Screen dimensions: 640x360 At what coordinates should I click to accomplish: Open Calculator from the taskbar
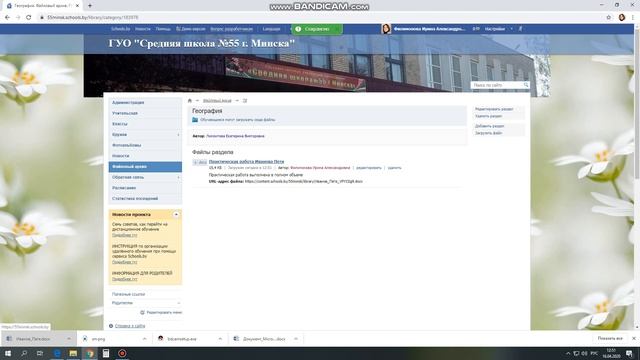(106, 353)
